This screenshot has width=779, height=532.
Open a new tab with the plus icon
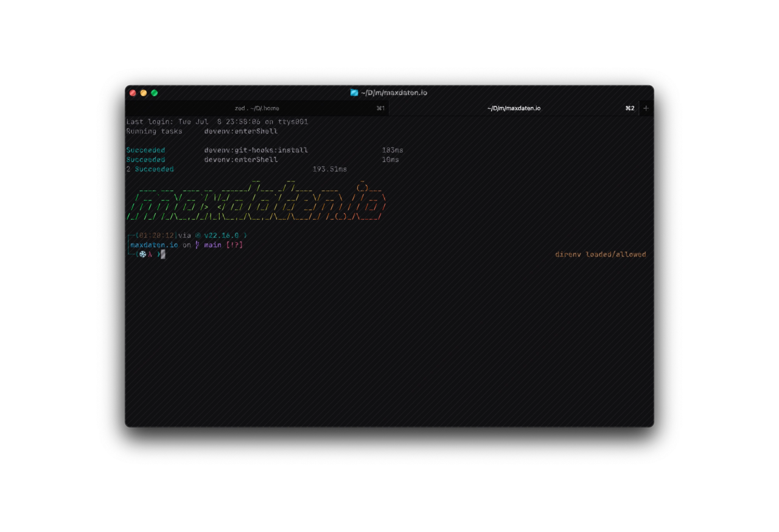coord(646,108)
